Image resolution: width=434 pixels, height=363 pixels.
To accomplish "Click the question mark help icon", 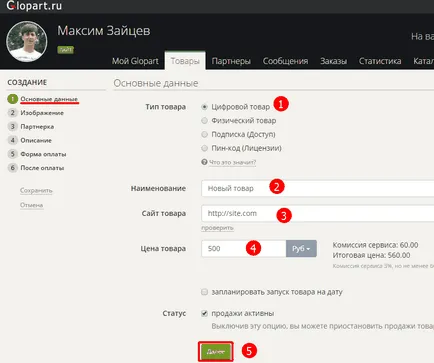I will click(x=204, y=162).
